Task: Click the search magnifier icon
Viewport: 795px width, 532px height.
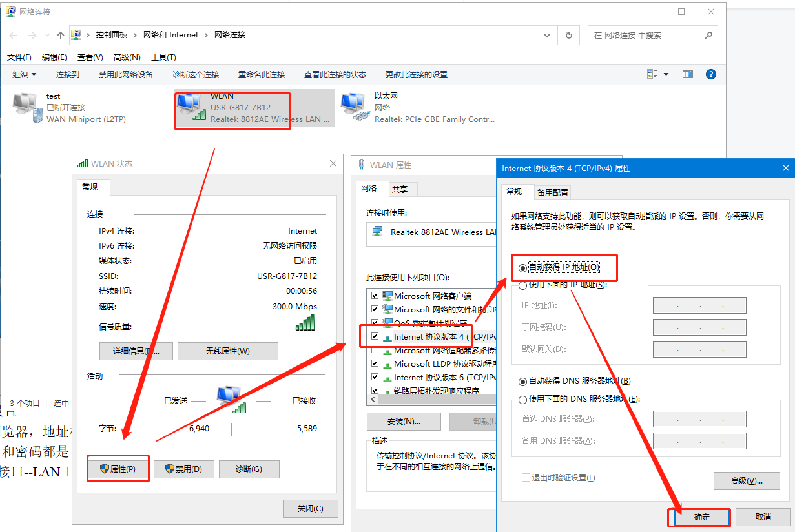Action: tap(708, 36)
